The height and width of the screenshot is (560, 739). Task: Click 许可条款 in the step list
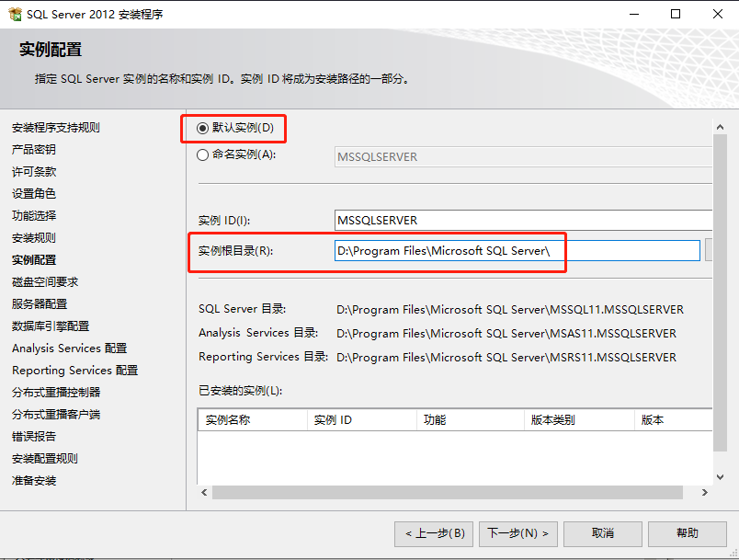34,172
